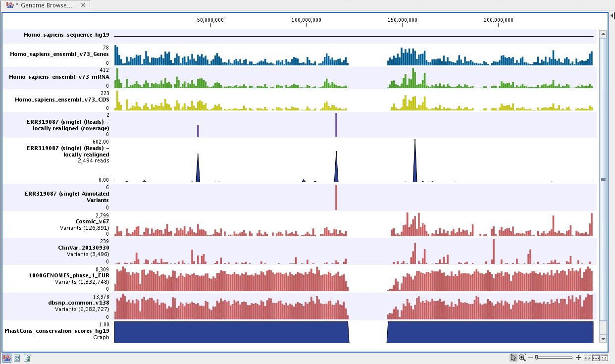This screenshot has height=364, width=615.
Task: Open the Element Info view icon
Action: (27, 357)
